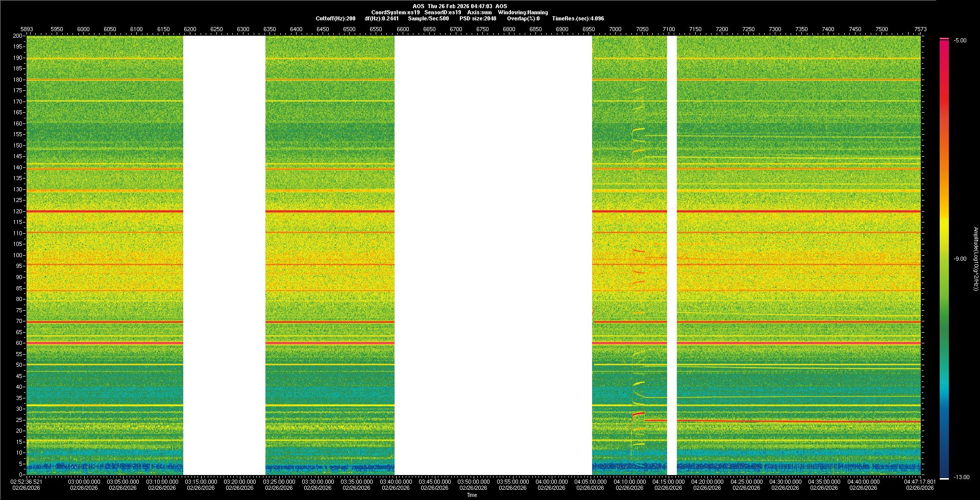Select the 04:10:00.000 time tick label

pyautogui.click(x=629, y=482)
